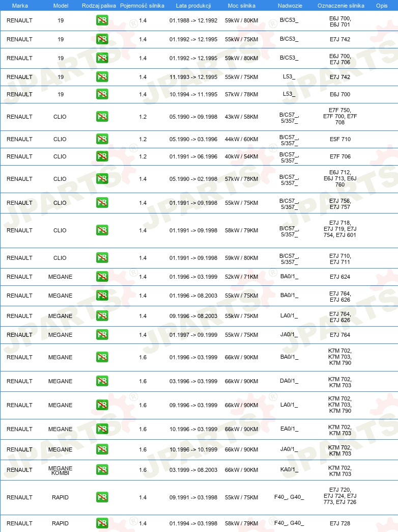Select the engine cell E7J 710, E7J 711
The height and width of the screenshot is (532, 398).
coord(340,259)
